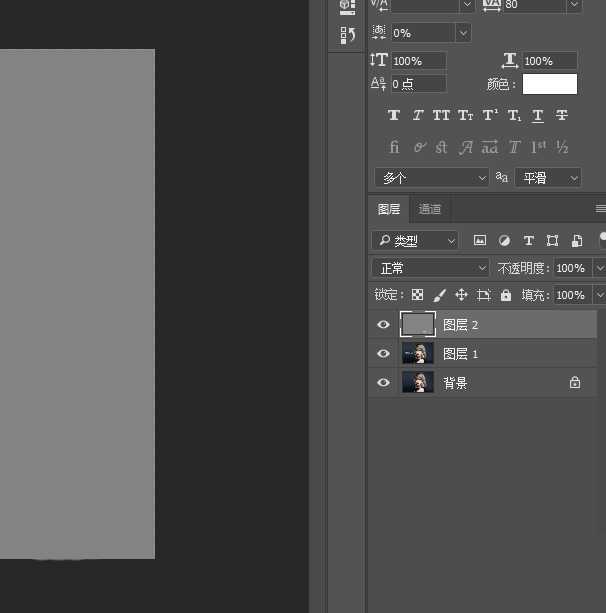606x613 pixels.
Task: Apply Faux Italic text style
Action: pos(418,116)
